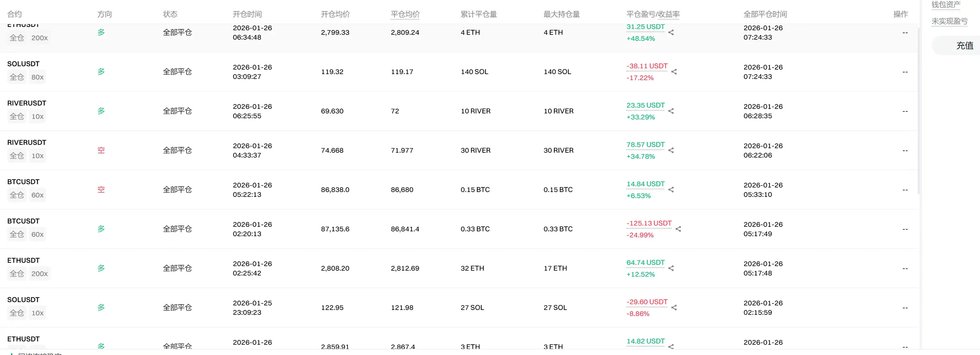Click share icon next to -29.60 USDT
980x355 pixels.
[674, 308]
